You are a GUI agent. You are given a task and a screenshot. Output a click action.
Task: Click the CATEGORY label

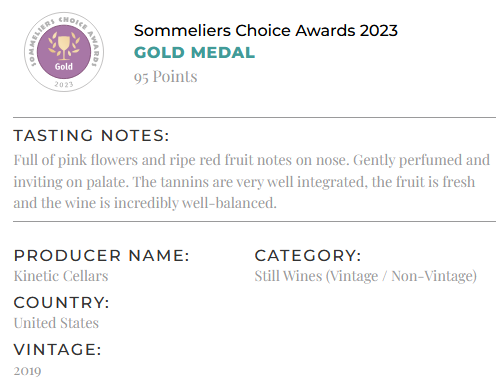[x=308, y=256]
